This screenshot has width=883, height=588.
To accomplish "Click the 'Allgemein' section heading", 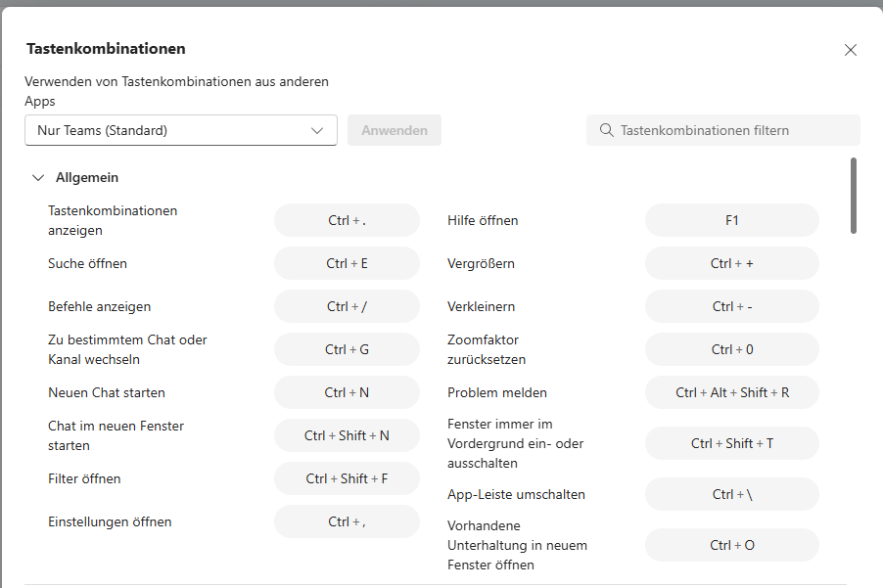I will pos(87,178).
